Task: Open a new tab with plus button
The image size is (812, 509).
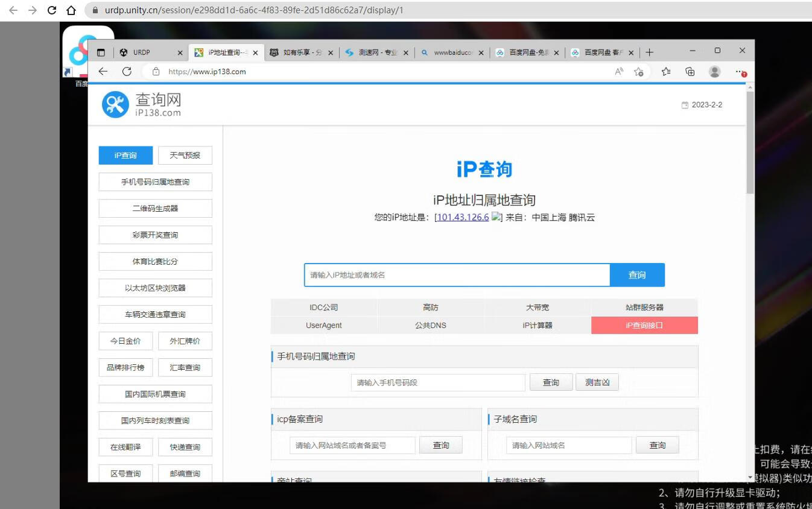Action: pyautogui.click(x=649, y=52)
